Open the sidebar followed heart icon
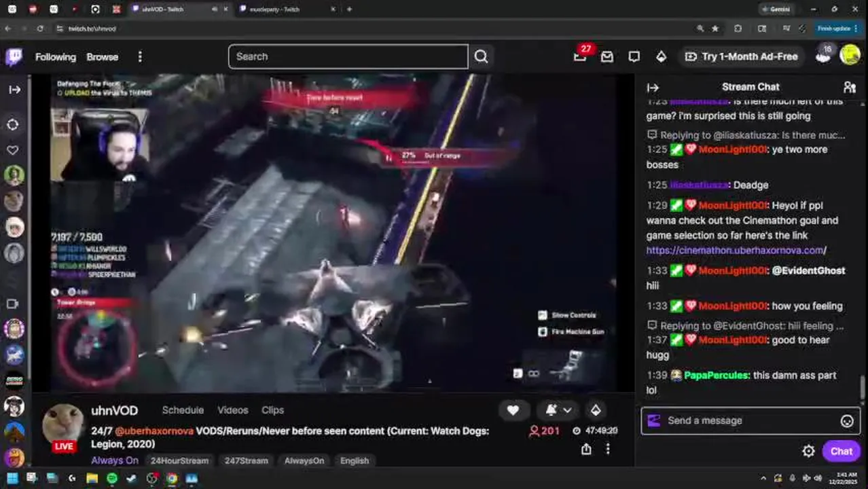868x489 pixels. pyautogui.click(x=13, y=150)
